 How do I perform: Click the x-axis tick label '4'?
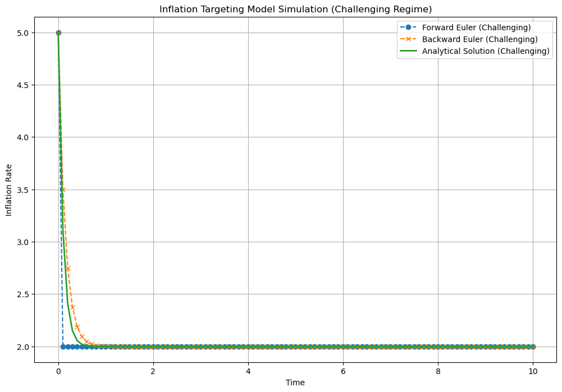pyautogui.click(x=248, y=371)
